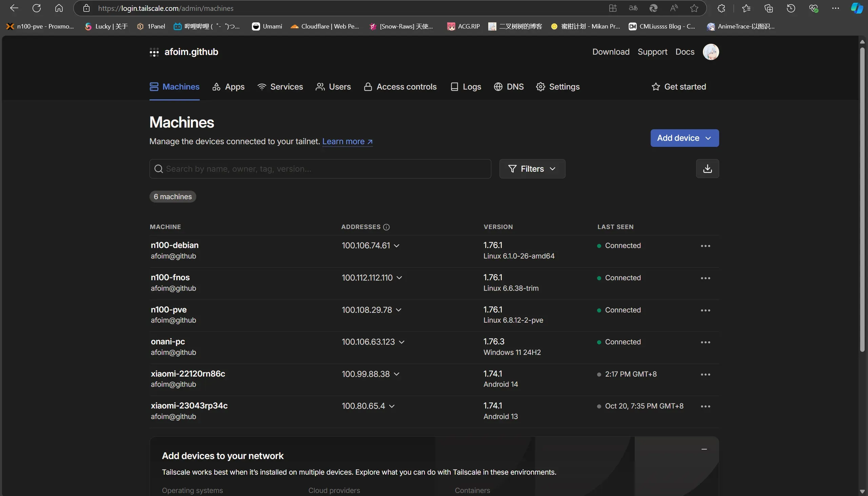Switch to the DNS tab
The height and width of the screenshot is (496, 868).
click(509, 87)
